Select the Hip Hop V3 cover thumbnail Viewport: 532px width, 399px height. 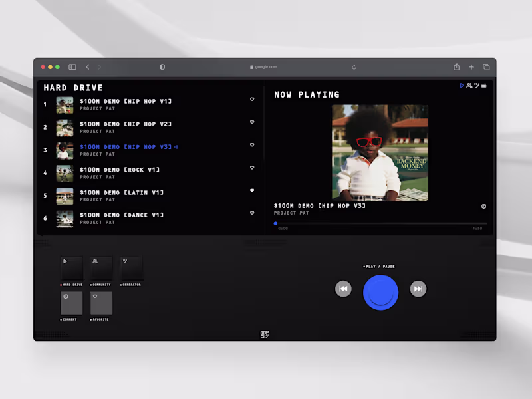coord(65,151)
